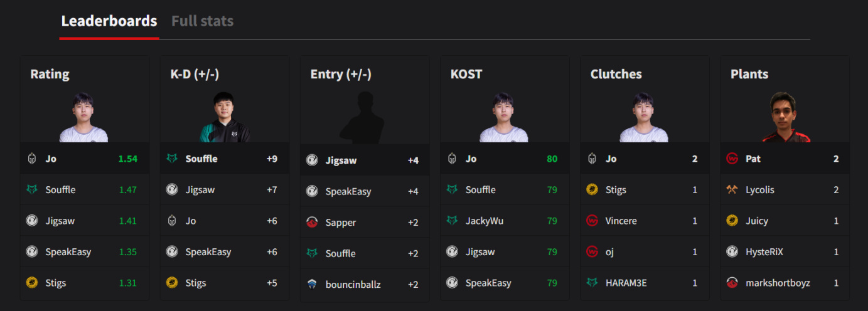
Task: Click HARAM3E team logo in Clutches
Action: (x=592, y=283)
